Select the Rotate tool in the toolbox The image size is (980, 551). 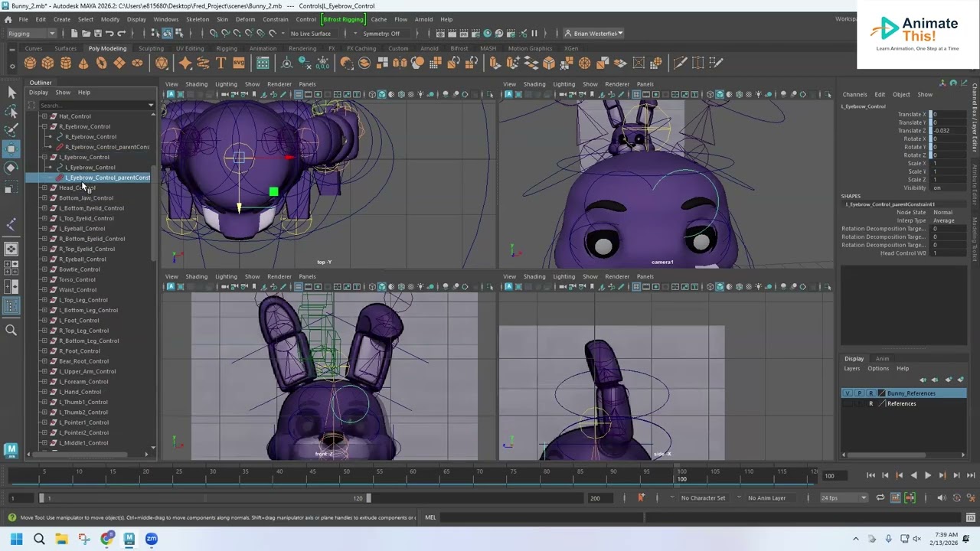(11, 167)
